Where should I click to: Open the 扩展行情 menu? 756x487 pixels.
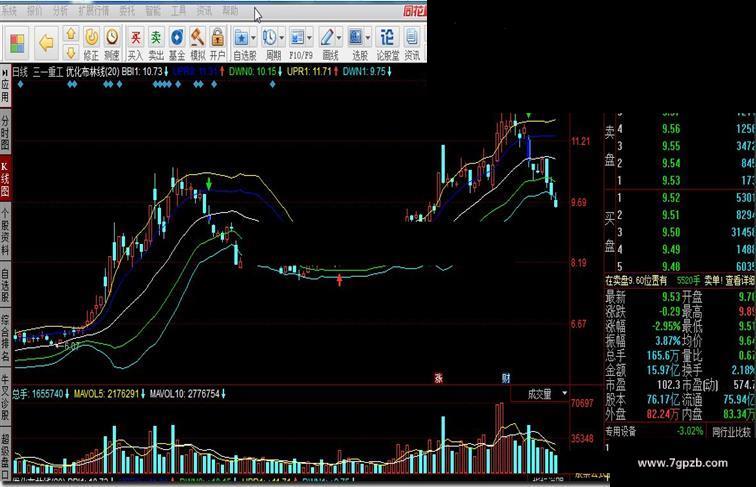tap(94, 11)
